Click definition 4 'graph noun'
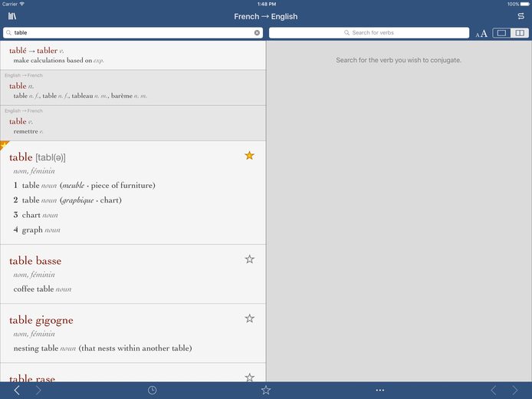 pyautogui.click(x=37, y=230)
